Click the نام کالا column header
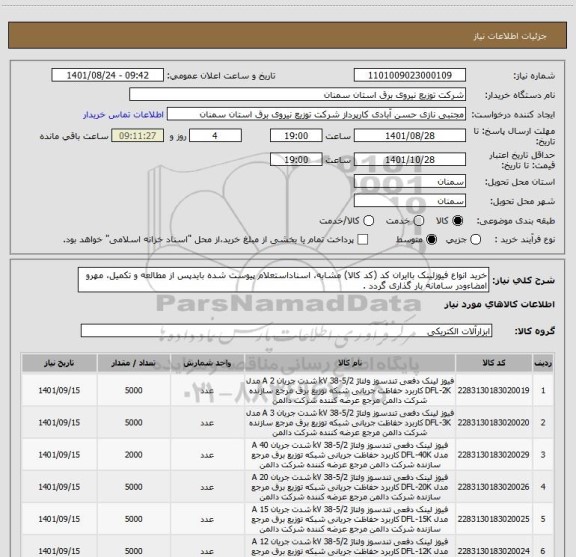Image resolution: width=576 pixels, height=557 pixels. (350, 363)
